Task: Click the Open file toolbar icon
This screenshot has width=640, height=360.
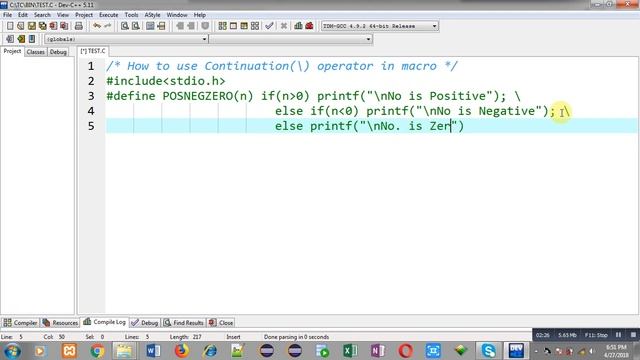Action: pyautogui.click(x=20, y=26)
